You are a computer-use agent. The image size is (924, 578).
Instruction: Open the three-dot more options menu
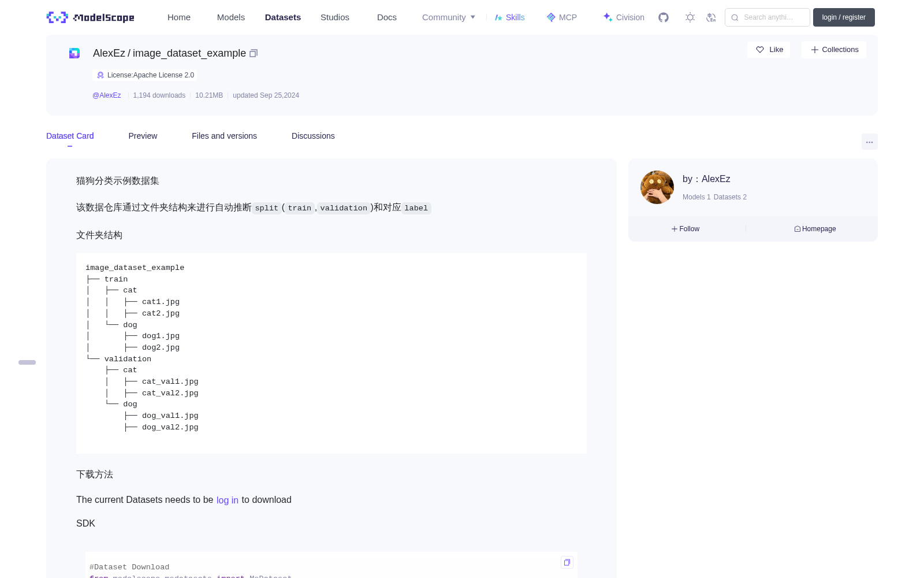pos(870,142)
